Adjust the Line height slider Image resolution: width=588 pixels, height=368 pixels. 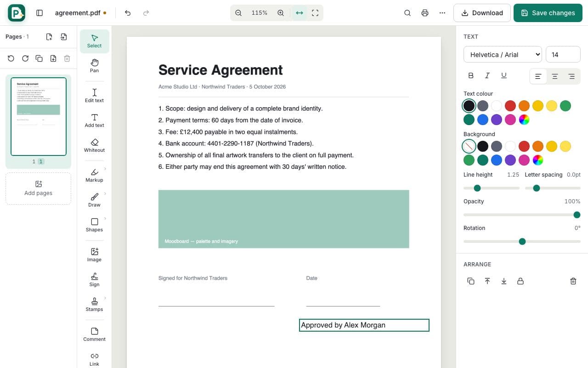(492, 188)
